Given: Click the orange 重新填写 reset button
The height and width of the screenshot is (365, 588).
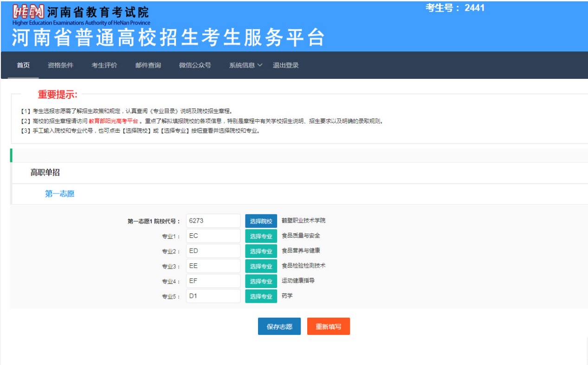Looking at the screenshot, I should pyautogui.click(x=328, y=327).
